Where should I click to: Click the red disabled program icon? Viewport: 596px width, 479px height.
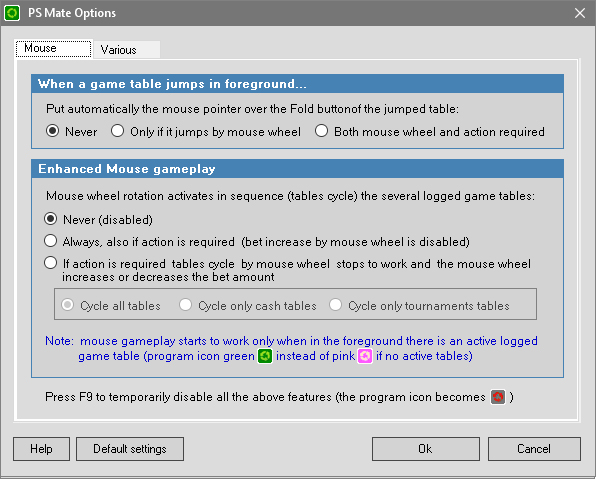[x=498, y=397]
